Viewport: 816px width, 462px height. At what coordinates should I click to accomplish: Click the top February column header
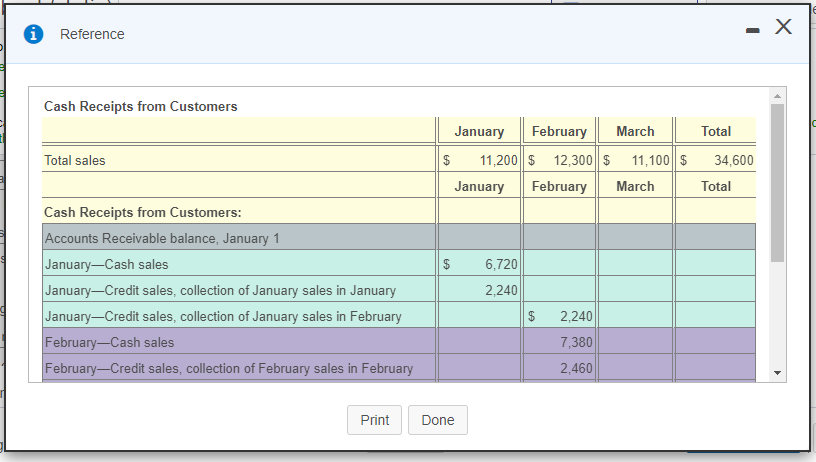[559, 131]
